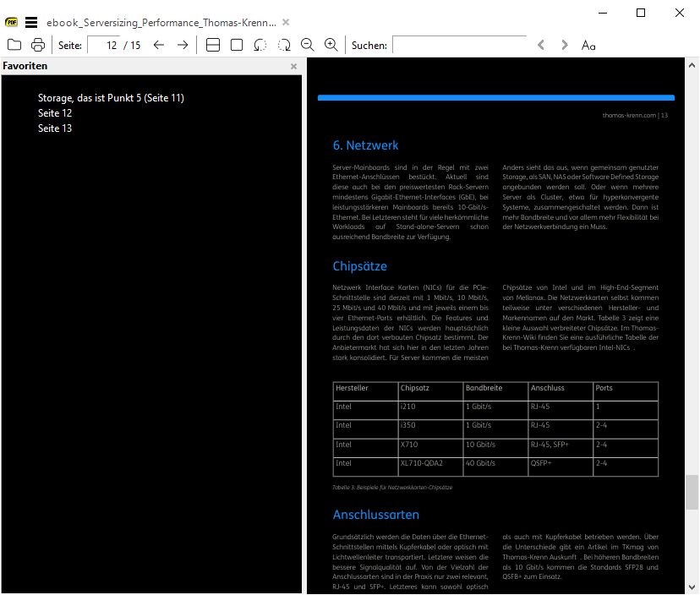Zoom in with magnifier plus icon
The height and width of the screenshot is (595, 700).
(x=331, y=45)
